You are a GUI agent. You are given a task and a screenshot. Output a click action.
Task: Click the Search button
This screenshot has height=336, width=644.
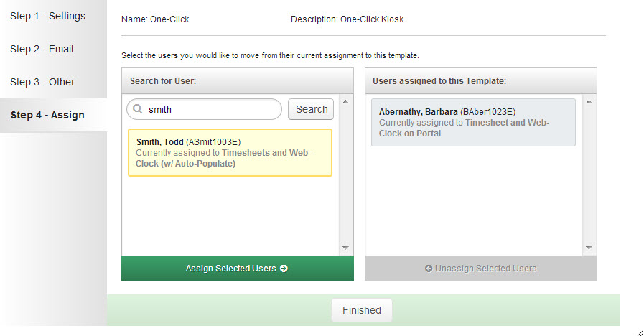(311, 109)
